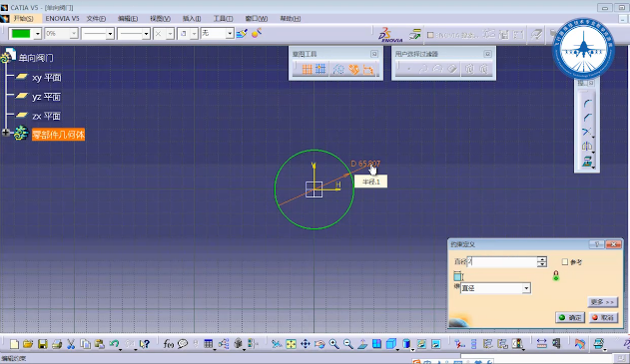Click the Zoom Out magnifier icon
This screenshot has height=364, width=630.
click(348, 344)
